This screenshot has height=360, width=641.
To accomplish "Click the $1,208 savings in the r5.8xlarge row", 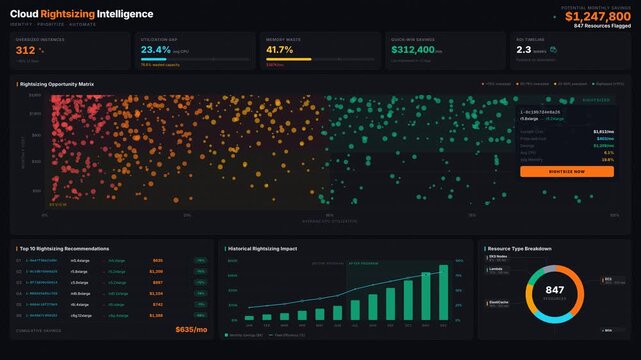I will [x=156, y=271].
